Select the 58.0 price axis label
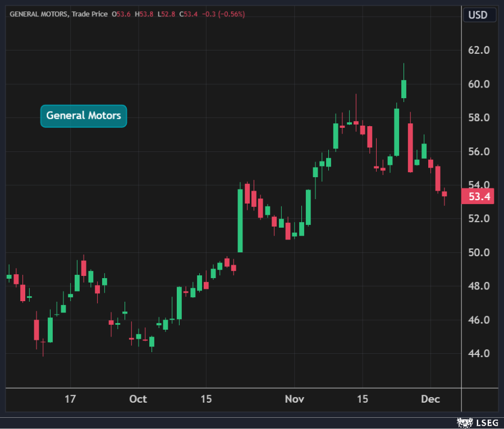Image resolution: width=504 pixels, height=429 pixels. click(479, 118)
